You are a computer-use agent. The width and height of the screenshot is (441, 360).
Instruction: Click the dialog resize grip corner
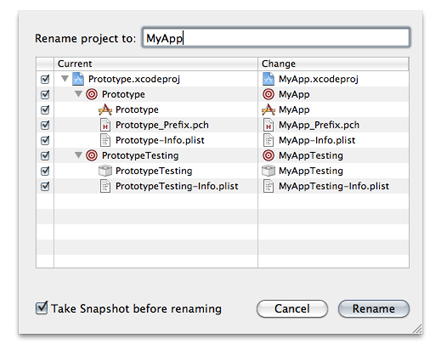[x=417, y=329]
